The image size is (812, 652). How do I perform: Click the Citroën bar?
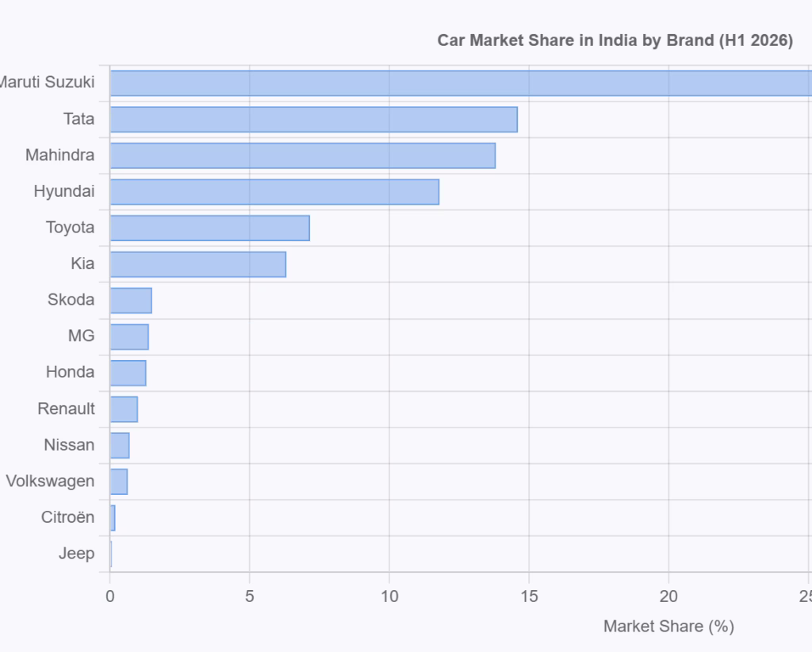[x=113, y=518]
